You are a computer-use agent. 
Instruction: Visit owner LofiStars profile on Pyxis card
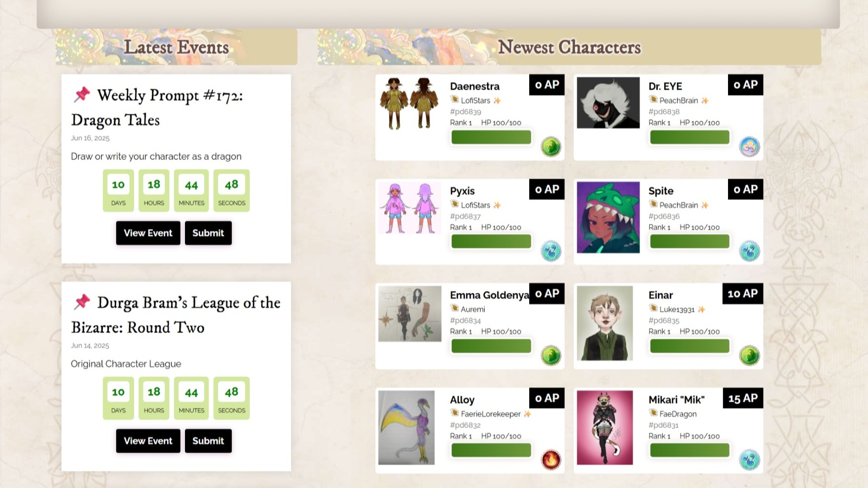[475, 205]
